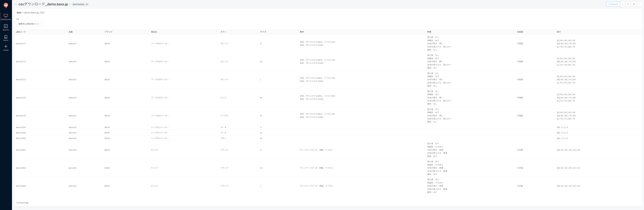Screen dimensions: 644x210
Task: Open the Dashboards sidebar section
Action: coord(6,17)
